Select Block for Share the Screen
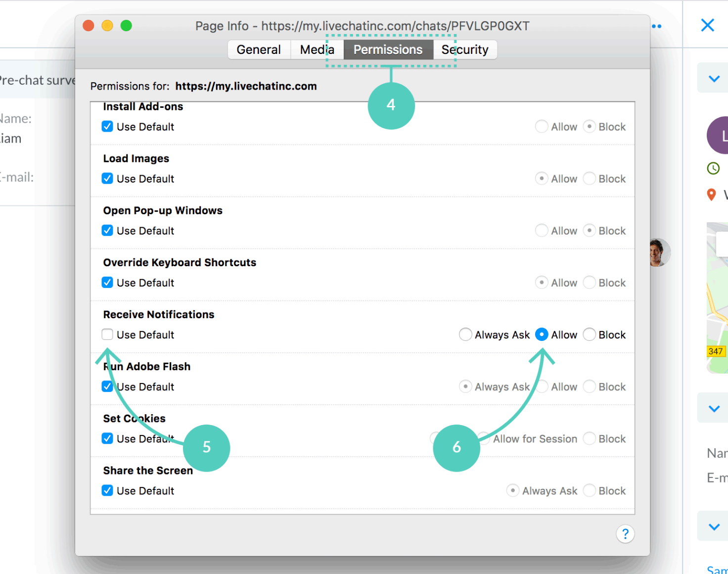 click(589, 490)
